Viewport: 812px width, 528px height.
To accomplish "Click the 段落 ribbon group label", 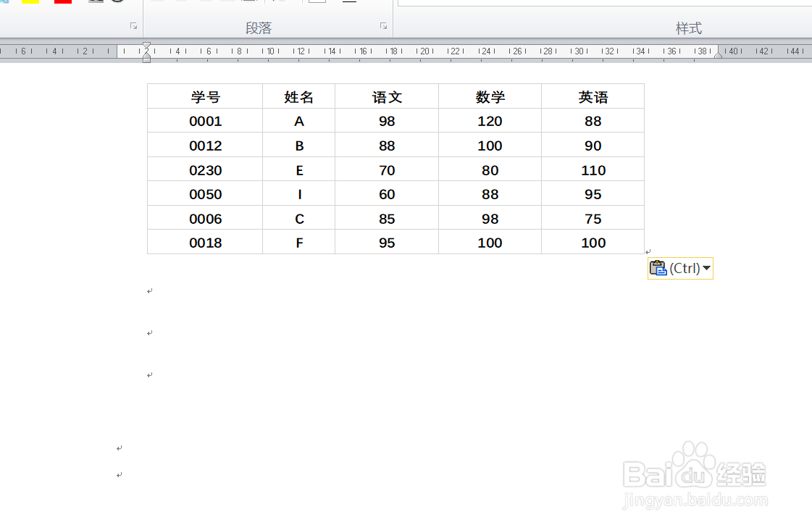I will click(259, 26).
